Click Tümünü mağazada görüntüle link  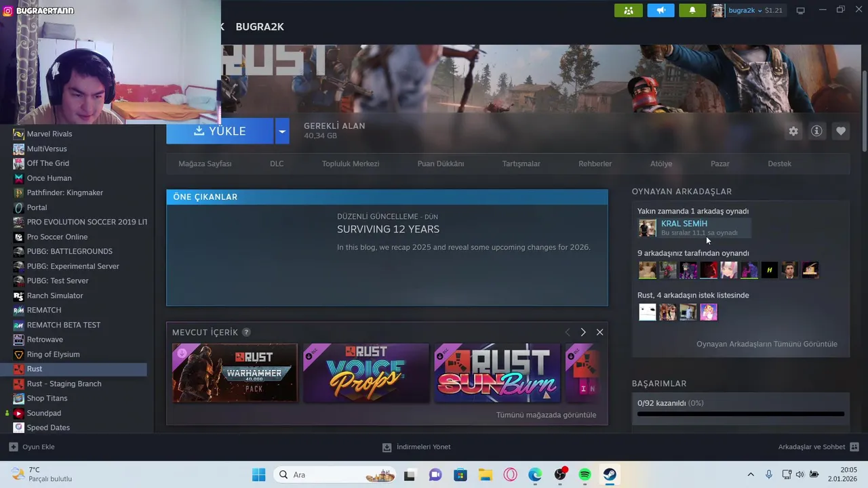pos(546,415)
